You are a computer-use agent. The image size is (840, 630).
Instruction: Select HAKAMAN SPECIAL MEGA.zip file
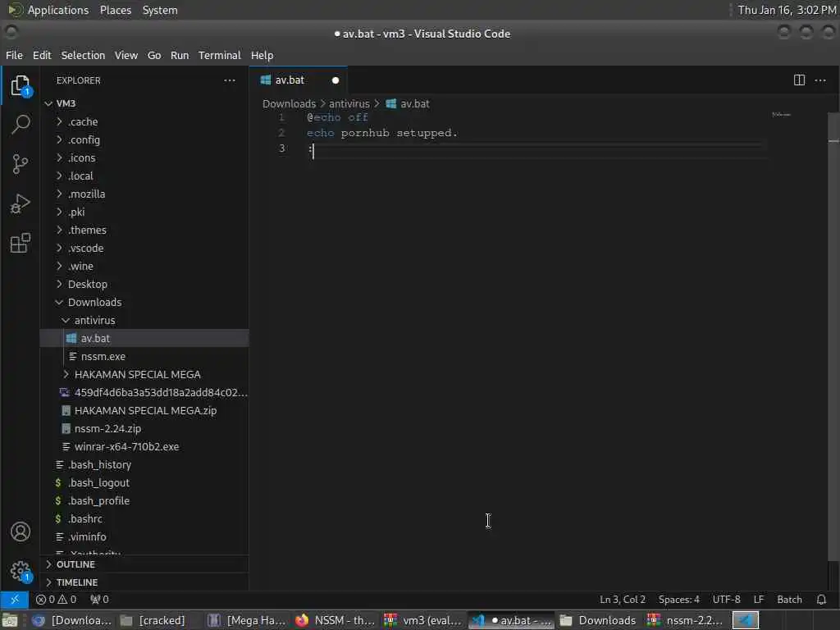(144, 410)
